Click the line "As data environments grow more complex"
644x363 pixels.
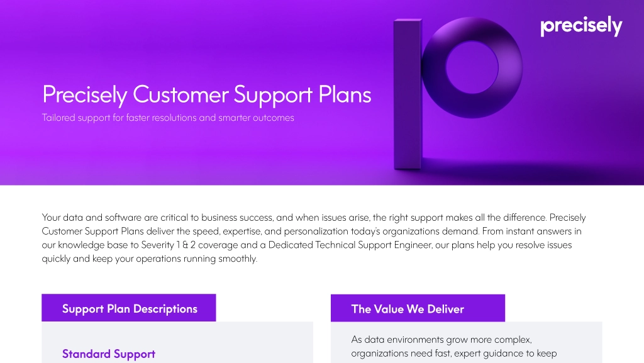(441, 340)
